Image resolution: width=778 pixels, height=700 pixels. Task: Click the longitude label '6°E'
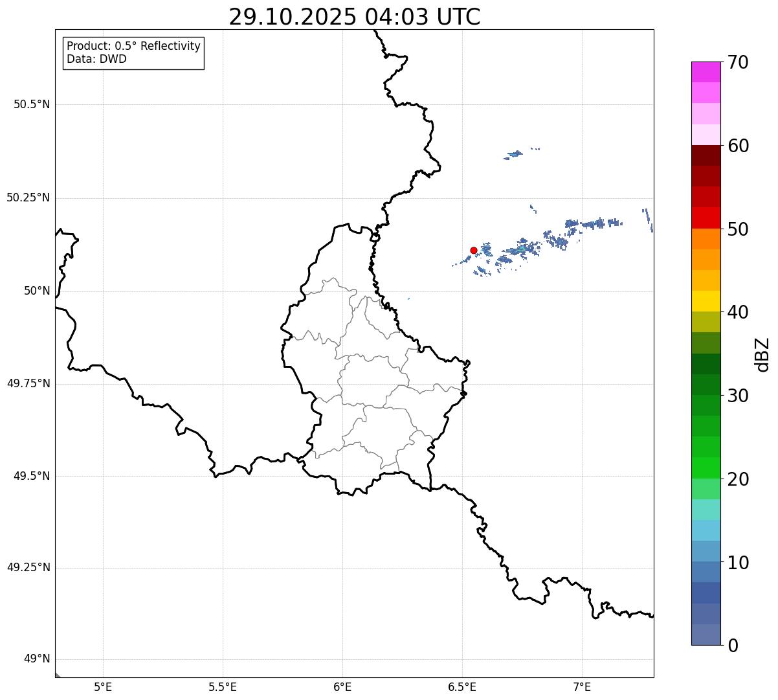[342, 687]
